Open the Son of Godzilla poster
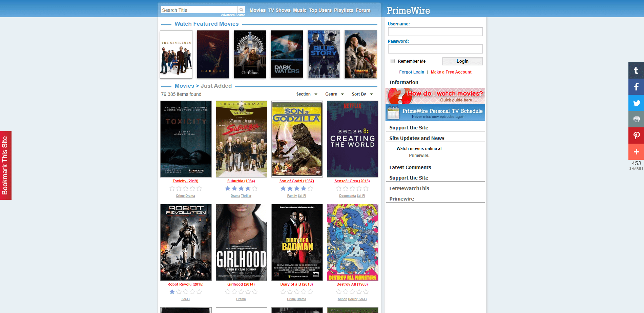The image size is (644, 313). (x=297, y=139)
